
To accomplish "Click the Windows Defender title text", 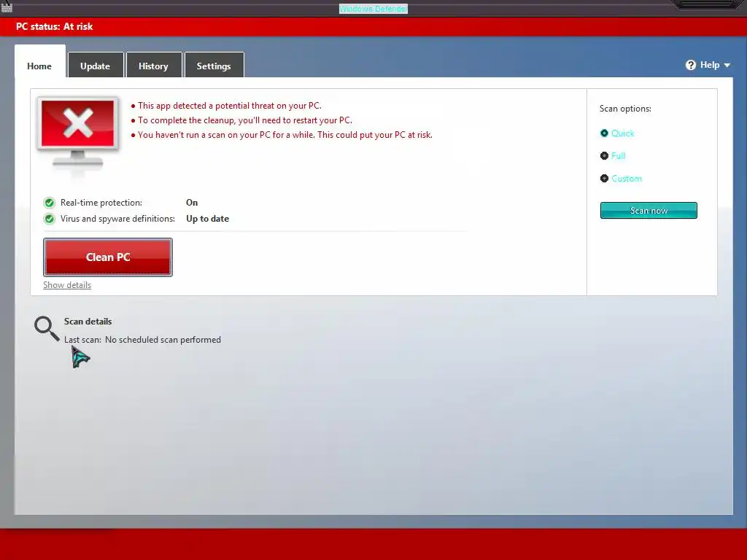I will tap(373, 9).
